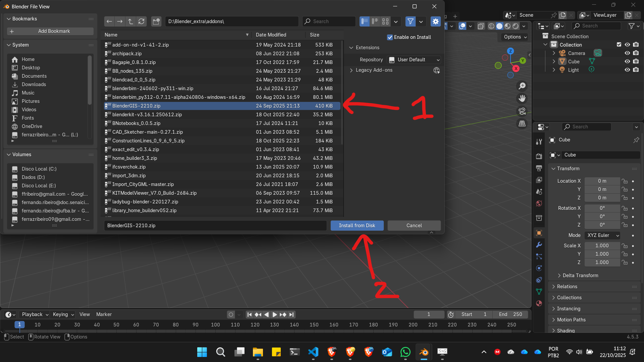This screenshot has height=362, width=644.
Task: Click the refresh file list icon
Action: [142, 21]
